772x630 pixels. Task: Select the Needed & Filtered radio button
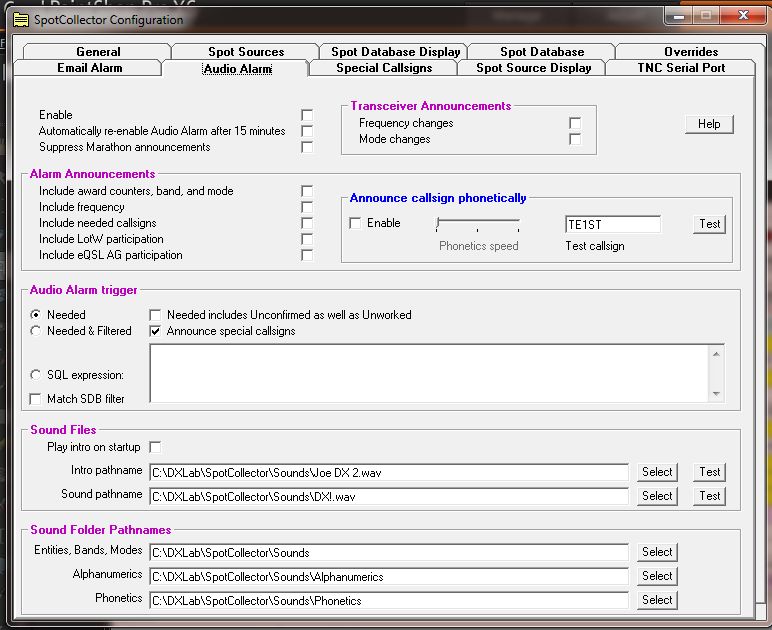tap(37, 331)
